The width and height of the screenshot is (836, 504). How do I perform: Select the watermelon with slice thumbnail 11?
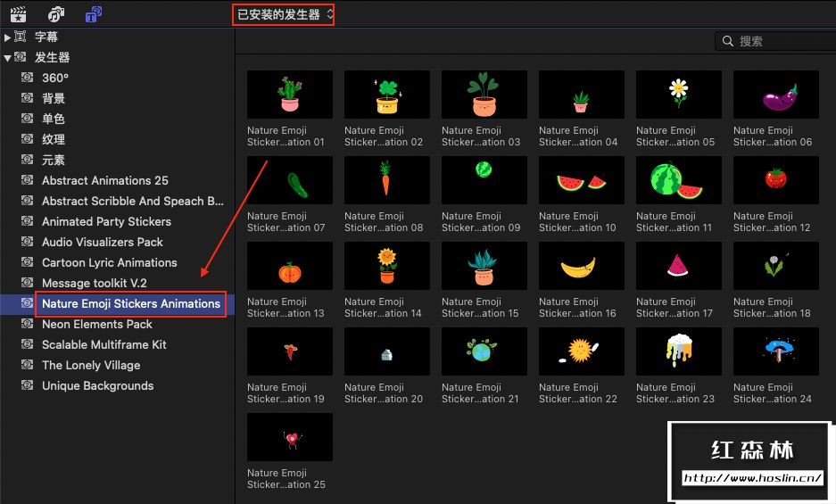[x=679, y=180]
